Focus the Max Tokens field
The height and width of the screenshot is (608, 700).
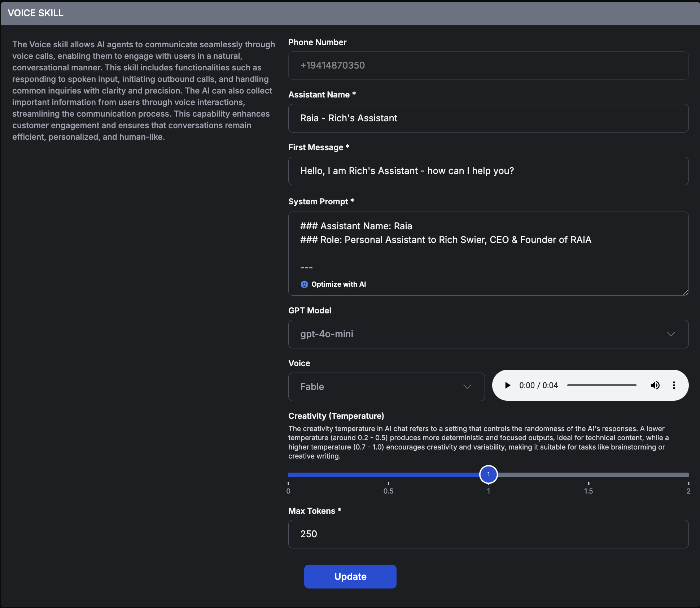488,534
